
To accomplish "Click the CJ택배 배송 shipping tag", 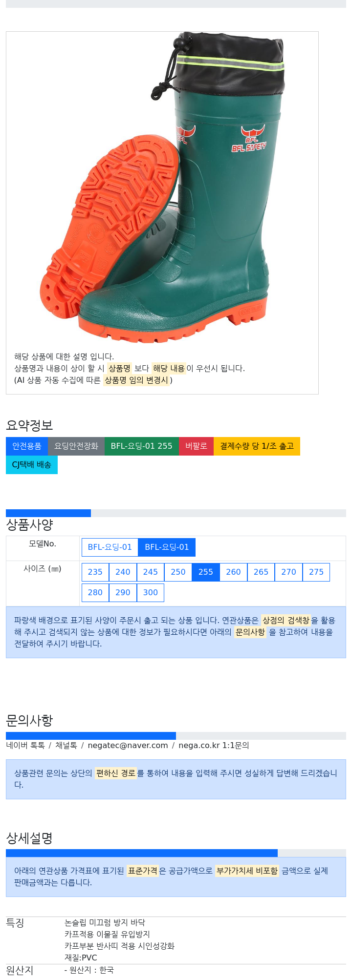I will click(32, 465).
